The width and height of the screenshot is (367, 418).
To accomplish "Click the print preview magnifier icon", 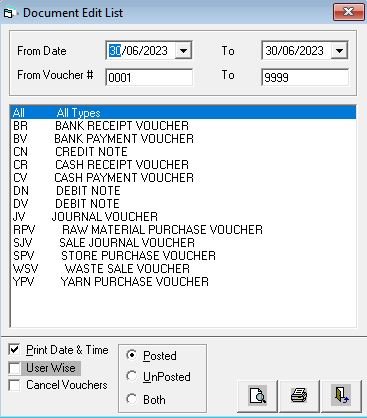I will tap(257, 396).
